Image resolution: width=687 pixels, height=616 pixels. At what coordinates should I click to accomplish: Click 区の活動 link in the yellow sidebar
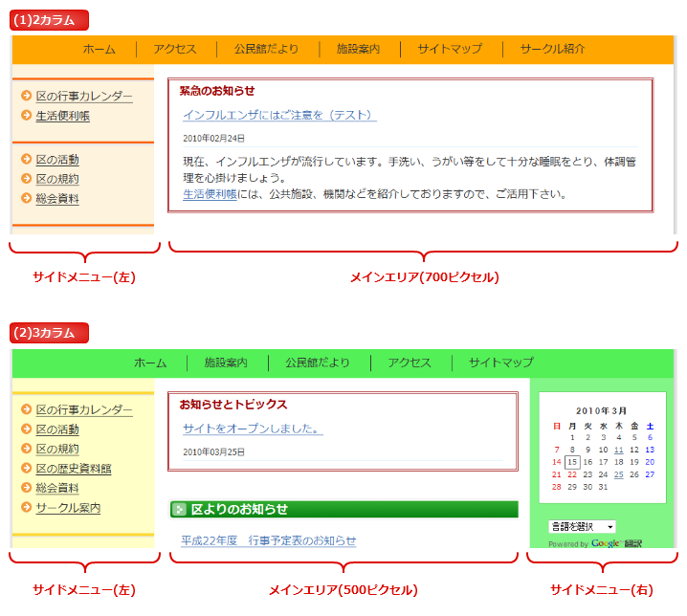point(57,429)
